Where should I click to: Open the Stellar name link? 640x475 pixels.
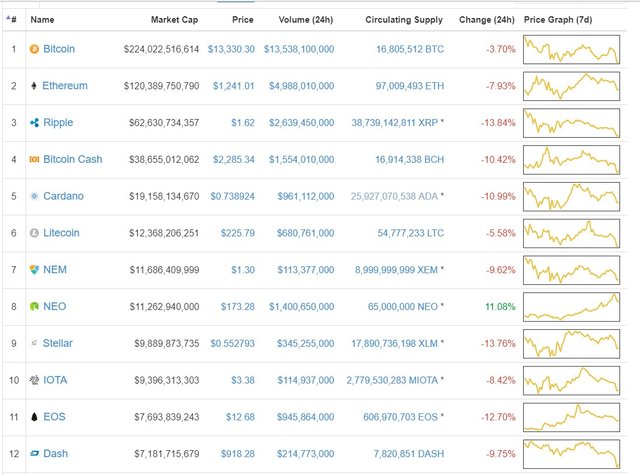click(x=58, y=343)
